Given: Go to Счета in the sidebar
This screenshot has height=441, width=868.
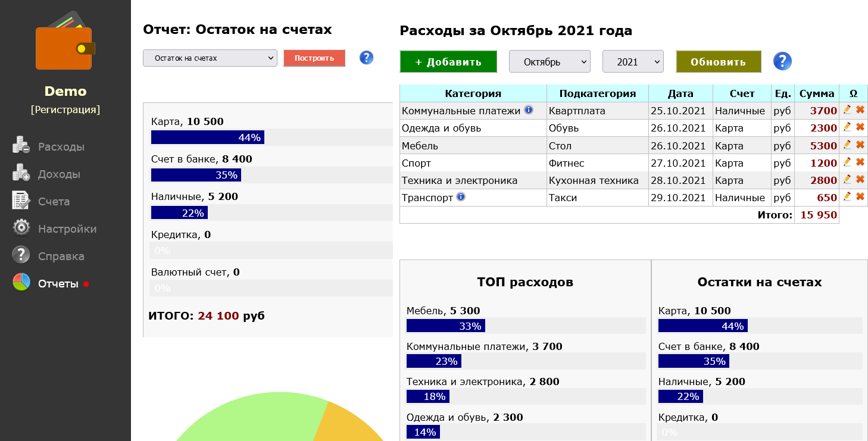Looking at the screenshot, I should coord(54,202).
